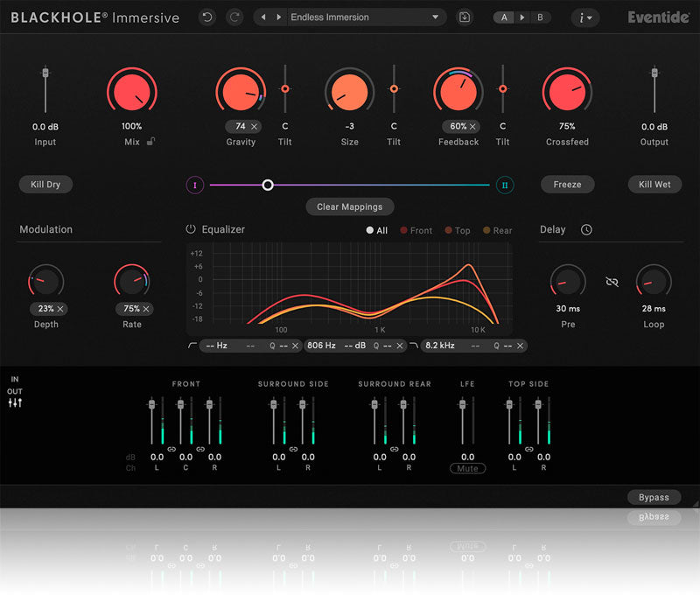Toggle the Equalizer power icon
This screenshot has height=595, width=700.
[x=191, y=229]
